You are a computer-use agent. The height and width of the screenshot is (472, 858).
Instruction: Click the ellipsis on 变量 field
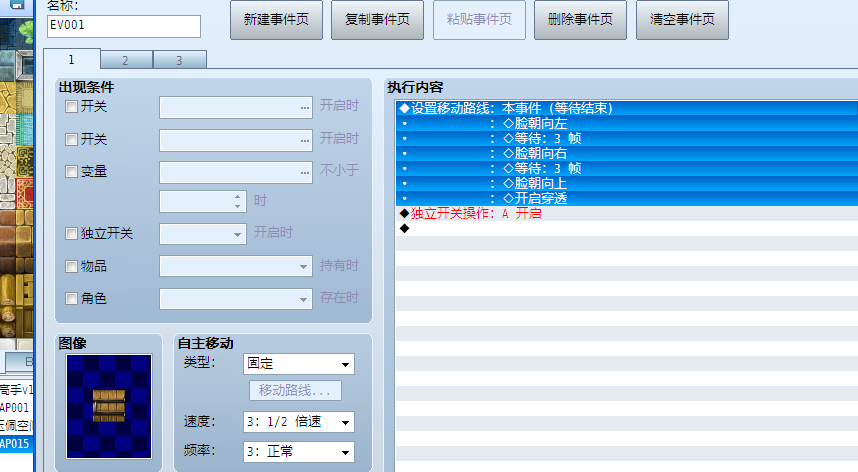(304, 172)
